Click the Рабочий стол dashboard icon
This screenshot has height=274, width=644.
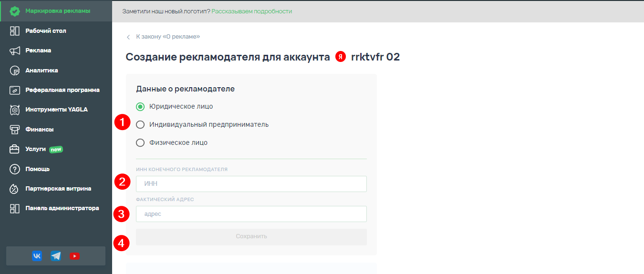click(15, 31)
